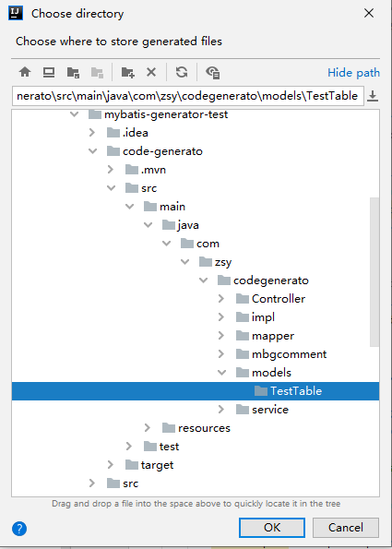392x549 pixels.
Task: Expand the mbgcomment folder chevron
Action: click(221, 354)
